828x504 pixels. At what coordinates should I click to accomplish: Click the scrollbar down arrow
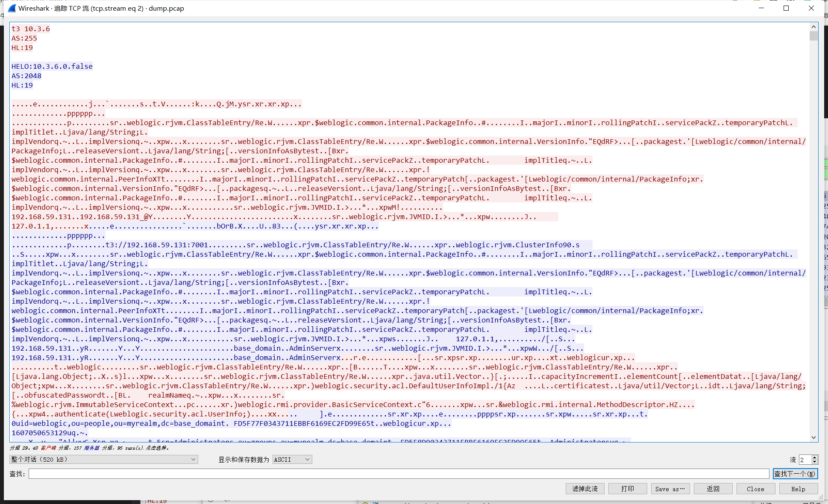813,437
